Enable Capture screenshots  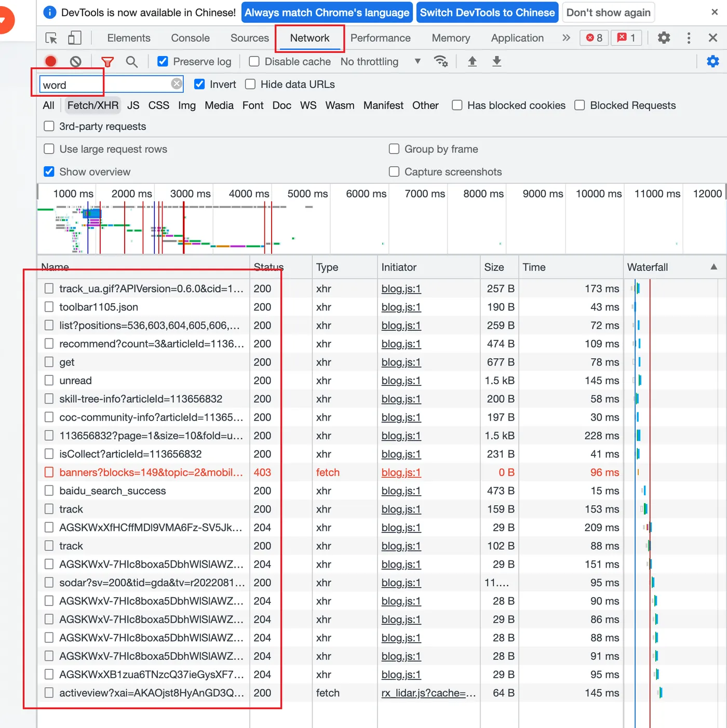pyautogui.click(x=394, y=171)
